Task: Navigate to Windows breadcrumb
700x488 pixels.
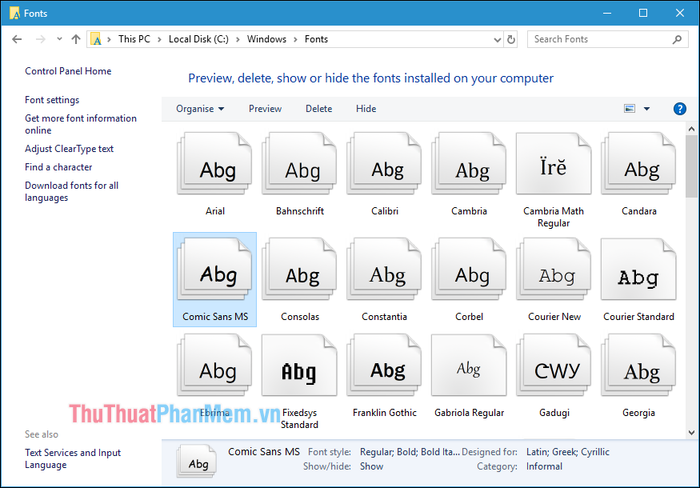Action: click(x=267, y=39)
